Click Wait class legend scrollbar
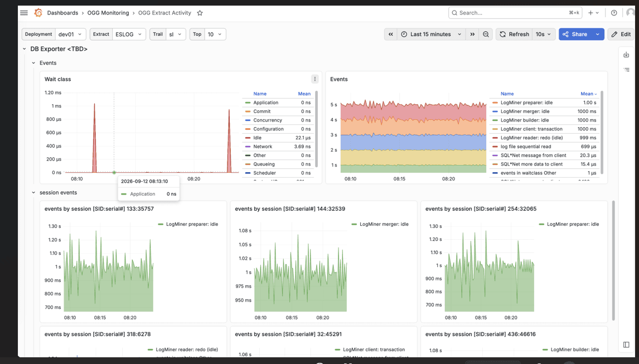This screenshot has height=364, width=639. coord(316,129)
